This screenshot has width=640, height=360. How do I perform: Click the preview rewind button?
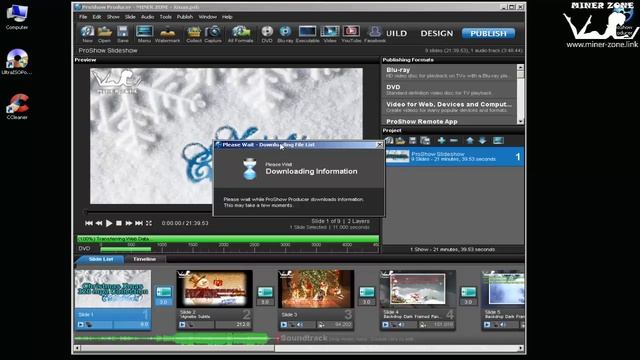(99, 223)
